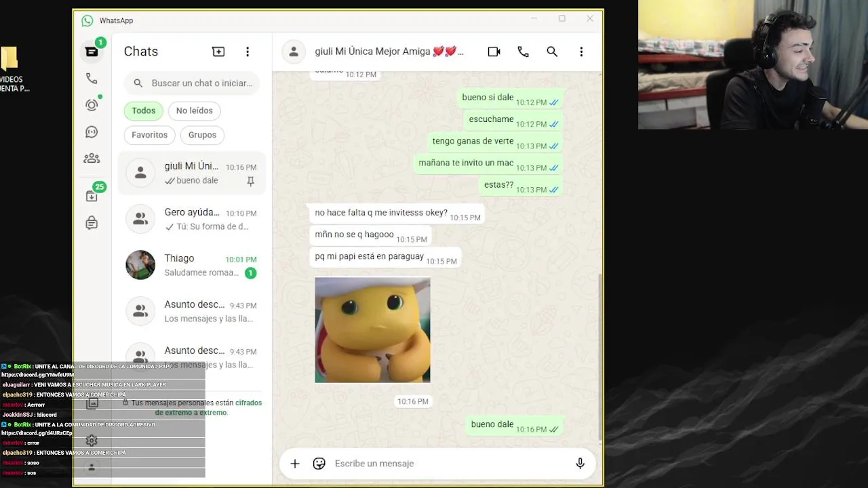Image resolution: width=868 pixels, height=488 pixels.
Task: Start a new chat with compose icon
Action: click(218, 52)
